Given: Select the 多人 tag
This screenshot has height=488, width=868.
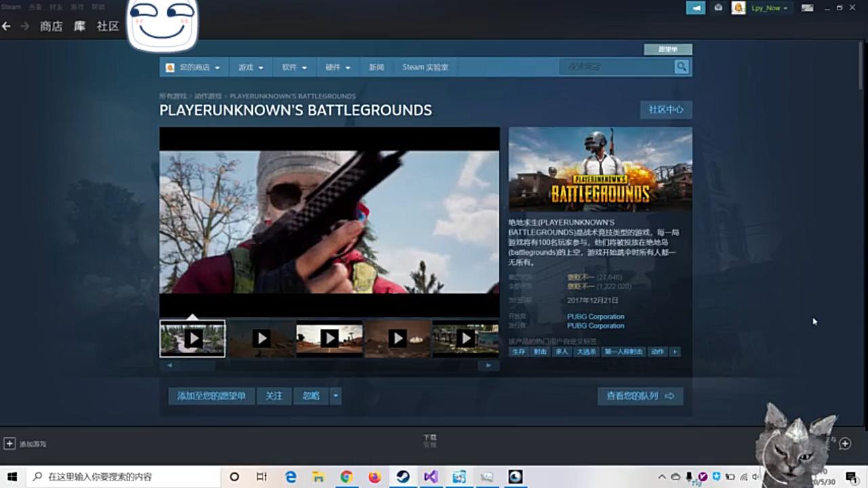Looking at the screenshot, I should 561,352.
